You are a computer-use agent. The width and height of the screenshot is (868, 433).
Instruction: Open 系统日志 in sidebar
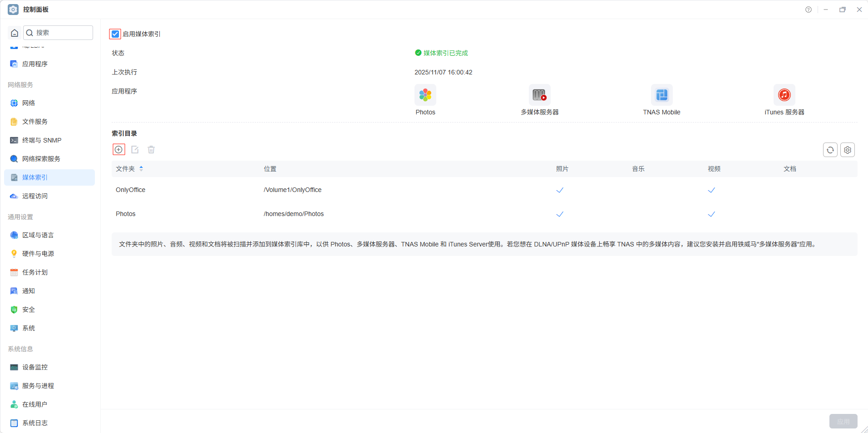pyautogui.click(x=49, y=423)
